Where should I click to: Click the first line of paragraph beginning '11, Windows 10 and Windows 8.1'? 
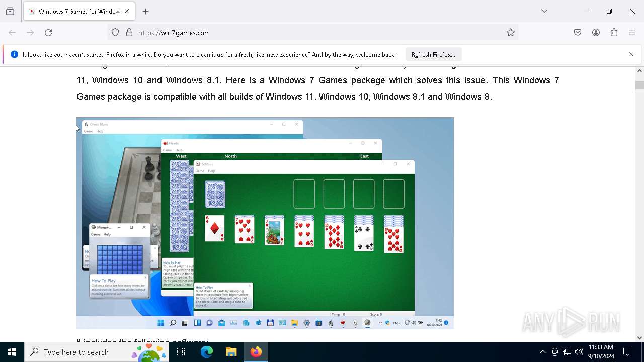[318, 80]
